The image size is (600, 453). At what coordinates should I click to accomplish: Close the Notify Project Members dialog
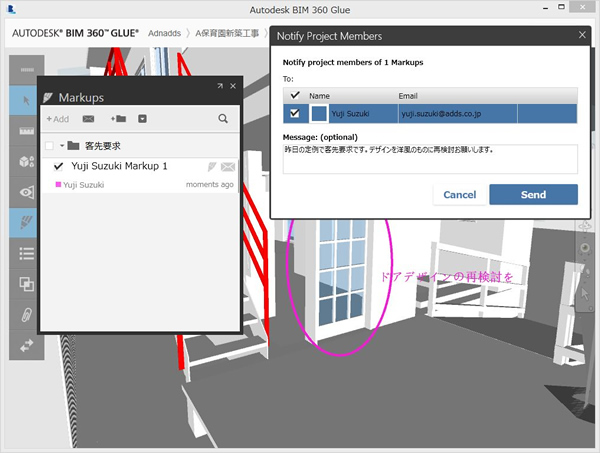[x=582, y=35]
